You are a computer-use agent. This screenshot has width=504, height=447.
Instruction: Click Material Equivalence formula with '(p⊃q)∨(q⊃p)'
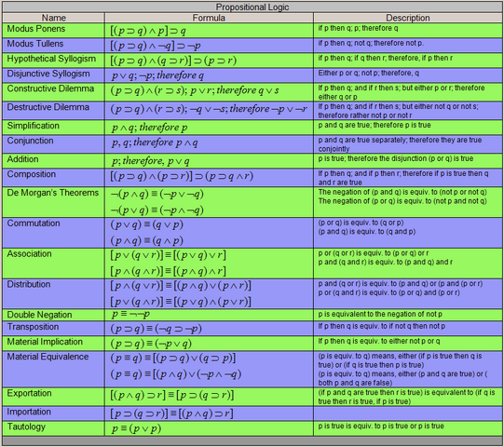173,358
